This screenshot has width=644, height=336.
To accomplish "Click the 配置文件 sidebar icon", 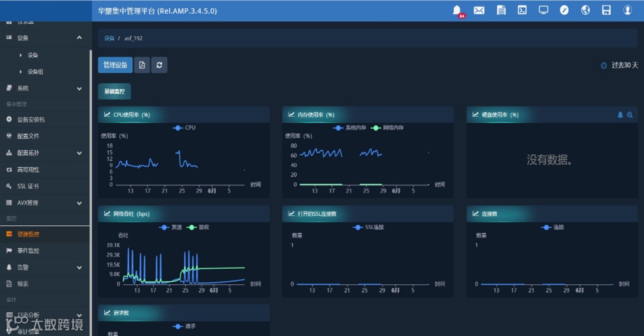I will coord(9,136).
